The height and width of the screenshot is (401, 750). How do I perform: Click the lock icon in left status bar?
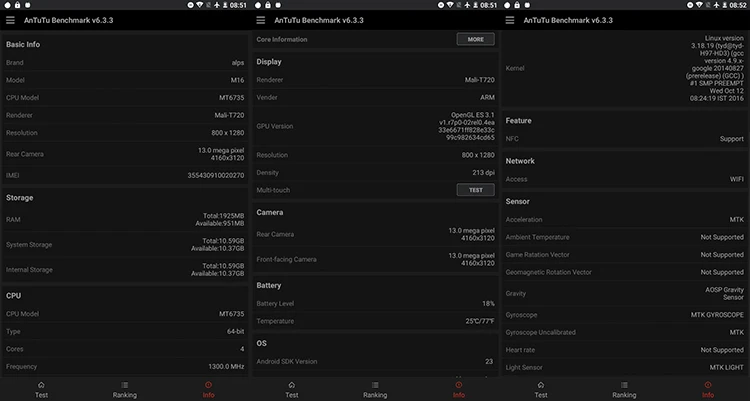17,5
